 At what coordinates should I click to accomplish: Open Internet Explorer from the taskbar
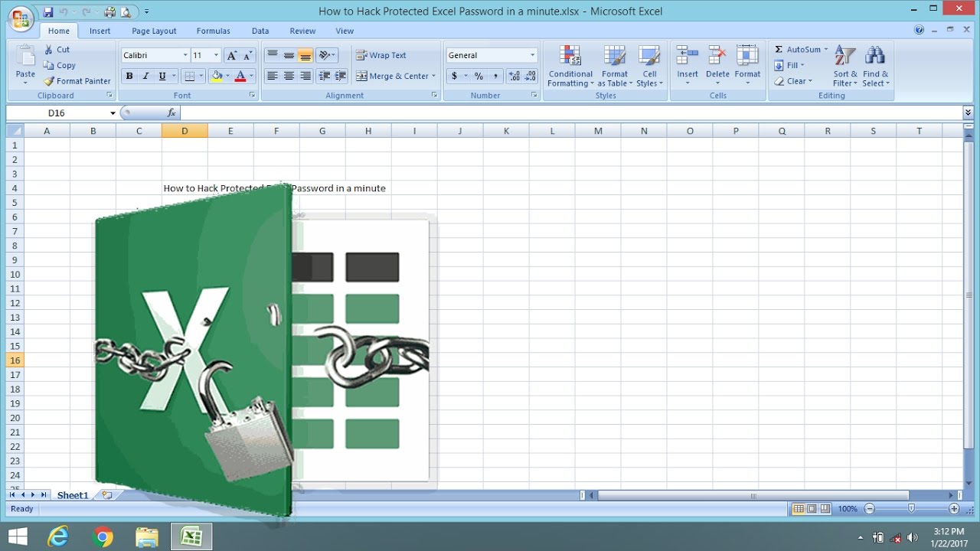[x=59, y=536]
